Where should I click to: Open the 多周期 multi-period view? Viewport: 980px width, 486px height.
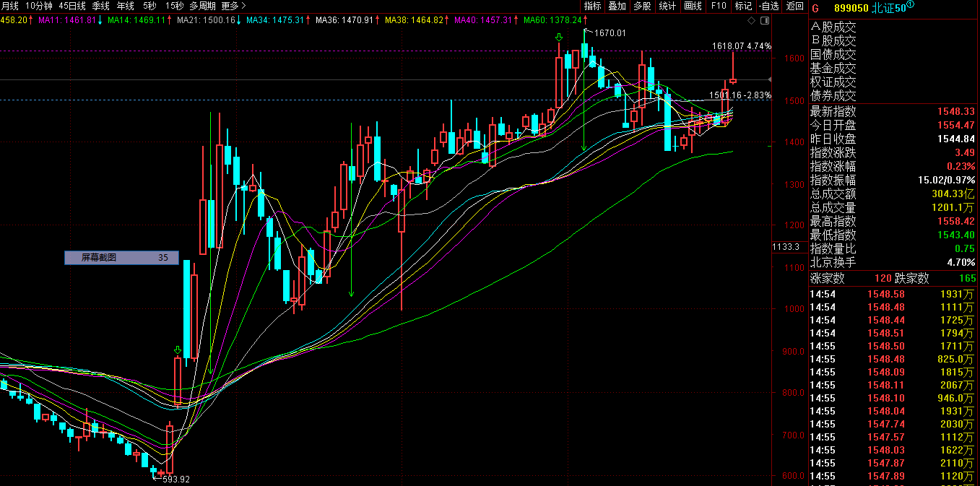point(203,6)
